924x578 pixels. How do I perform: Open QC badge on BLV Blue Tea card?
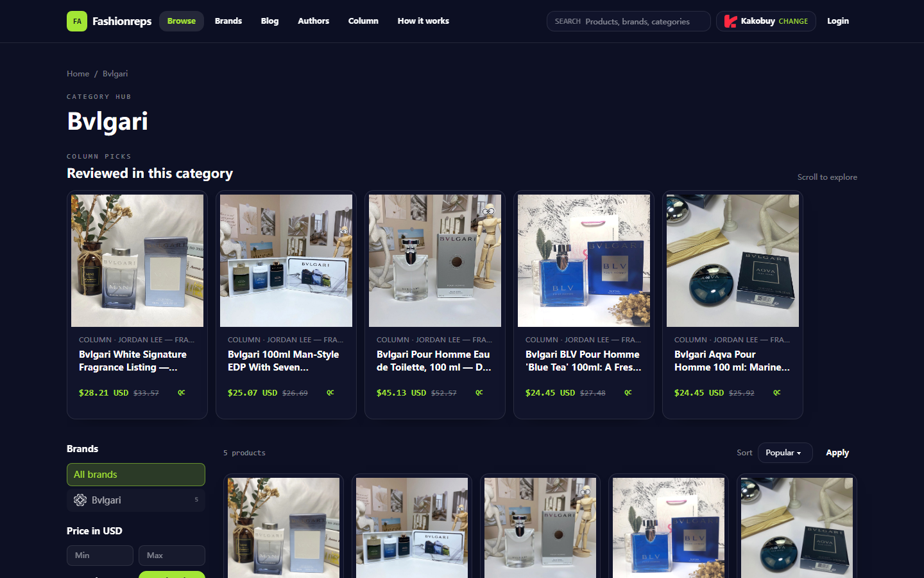pos(628,392)
